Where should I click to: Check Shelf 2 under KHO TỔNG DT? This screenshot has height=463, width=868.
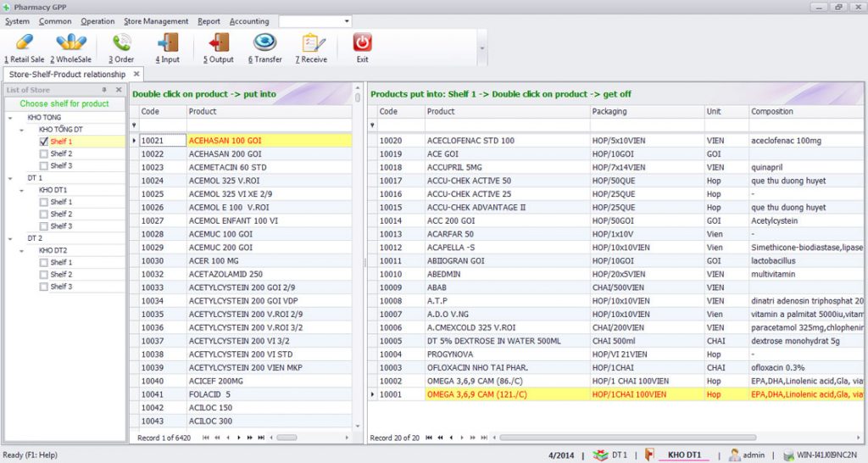click(x=44, y=154)
